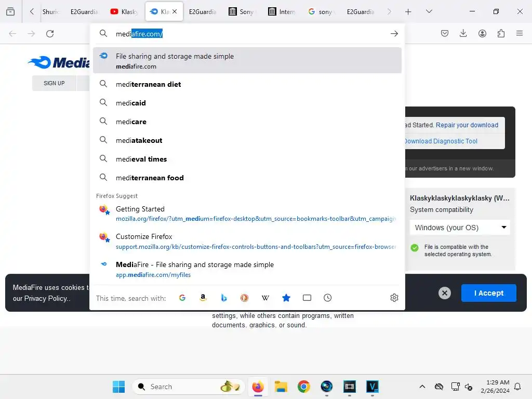Search open tabs using tabs icon

pos(307,298)
